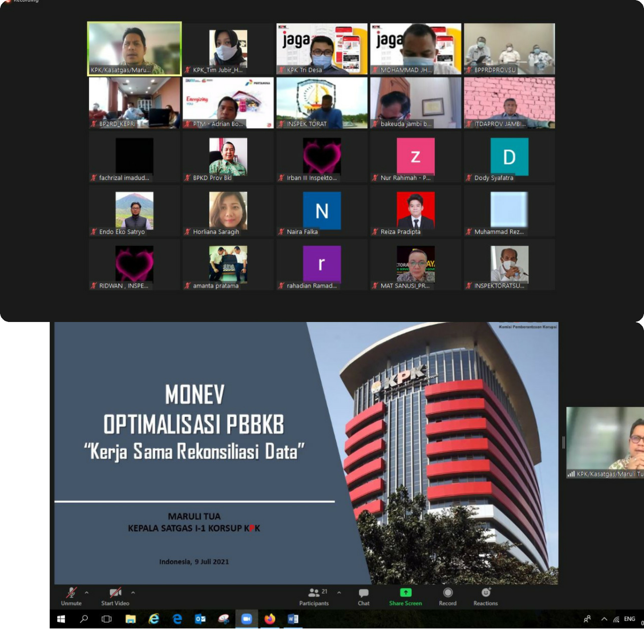
Task: Open Task View on the taskbar
Action: pyautogui.click(x=107, y=619)
